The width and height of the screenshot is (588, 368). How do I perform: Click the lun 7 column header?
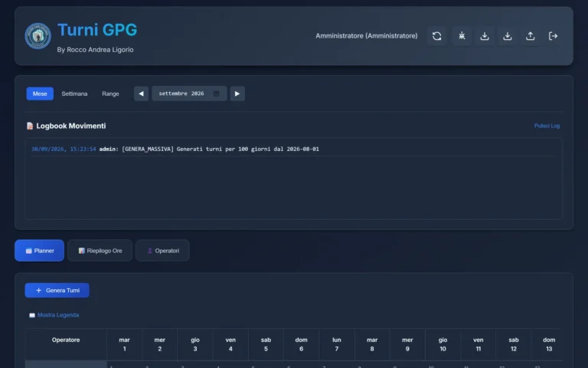(x=337, y=344)
